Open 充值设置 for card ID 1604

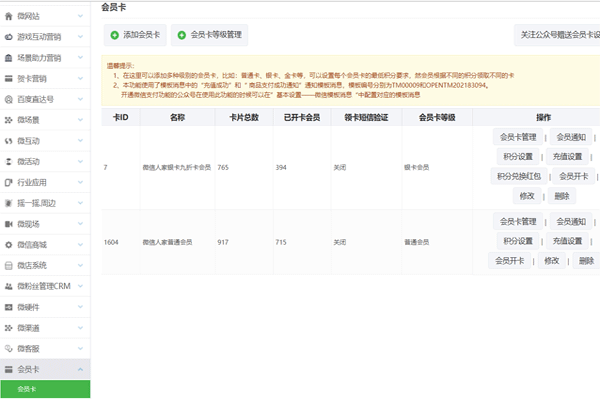tap(567, 241)
